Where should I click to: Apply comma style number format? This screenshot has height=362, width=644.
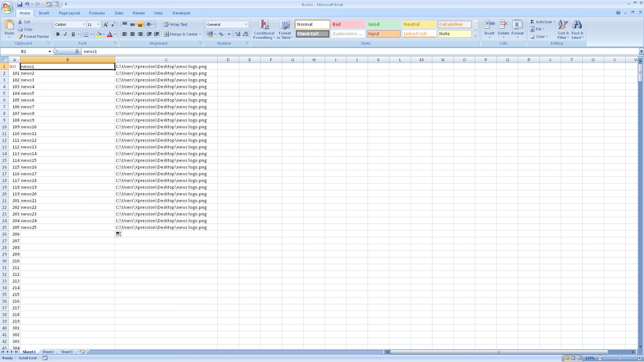[229, 34]
